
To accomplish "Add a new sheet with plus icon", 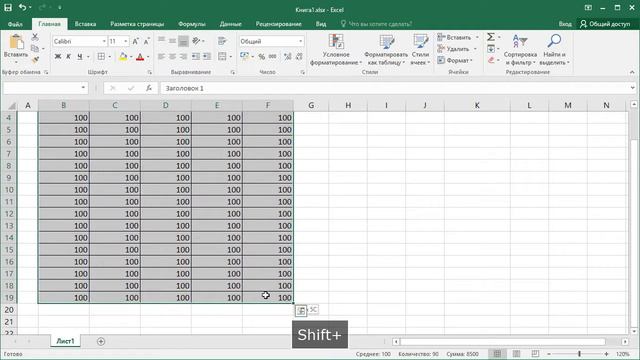I will point(101,341).
